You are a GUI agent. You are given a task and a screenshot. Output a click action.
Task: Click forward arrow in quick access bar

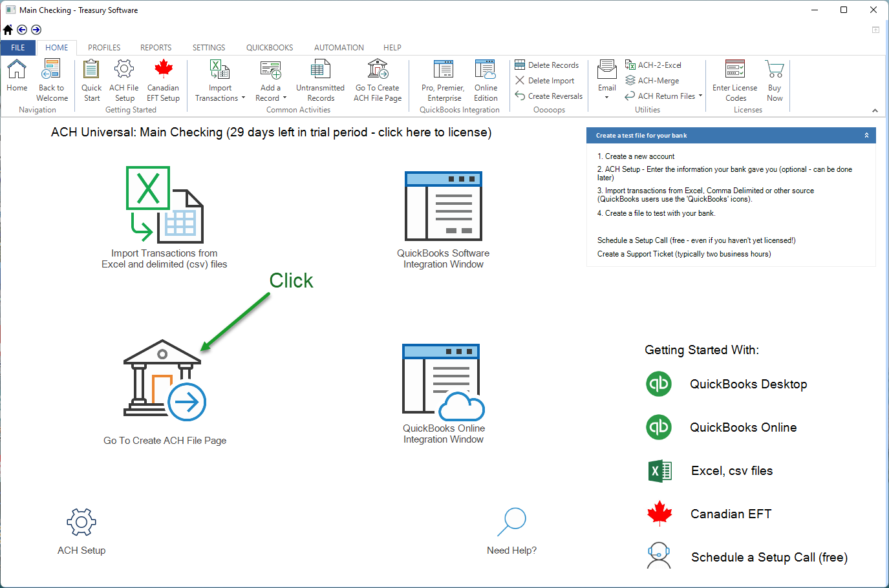click(x=36, y=30)
